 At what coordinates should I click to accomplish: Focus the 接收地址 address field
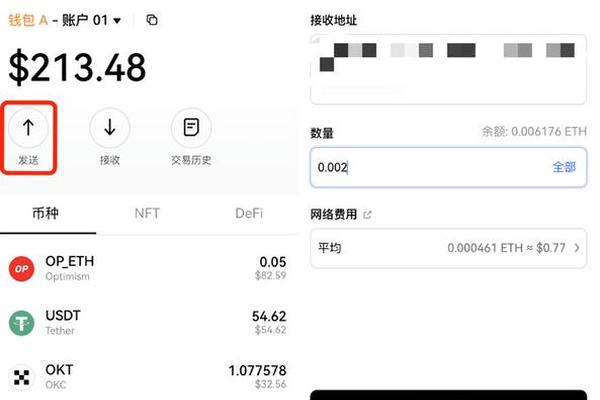448,69
